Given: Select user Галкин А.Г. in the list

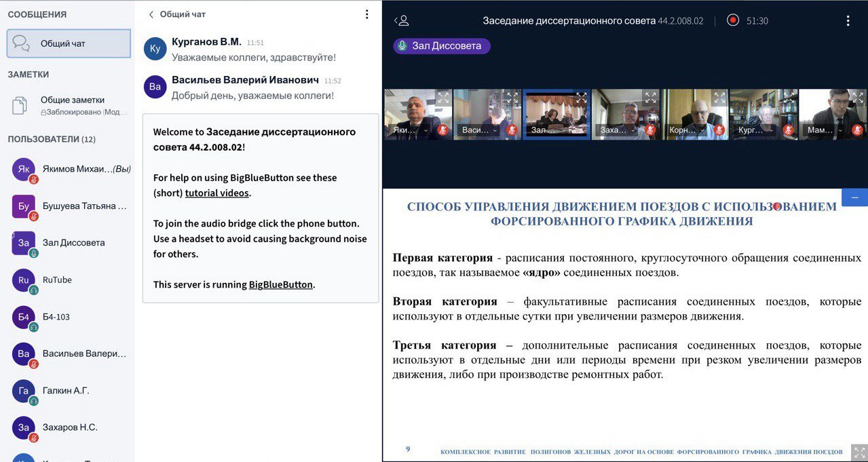Looking at the screenshot, I should click(x=66, y=391).
